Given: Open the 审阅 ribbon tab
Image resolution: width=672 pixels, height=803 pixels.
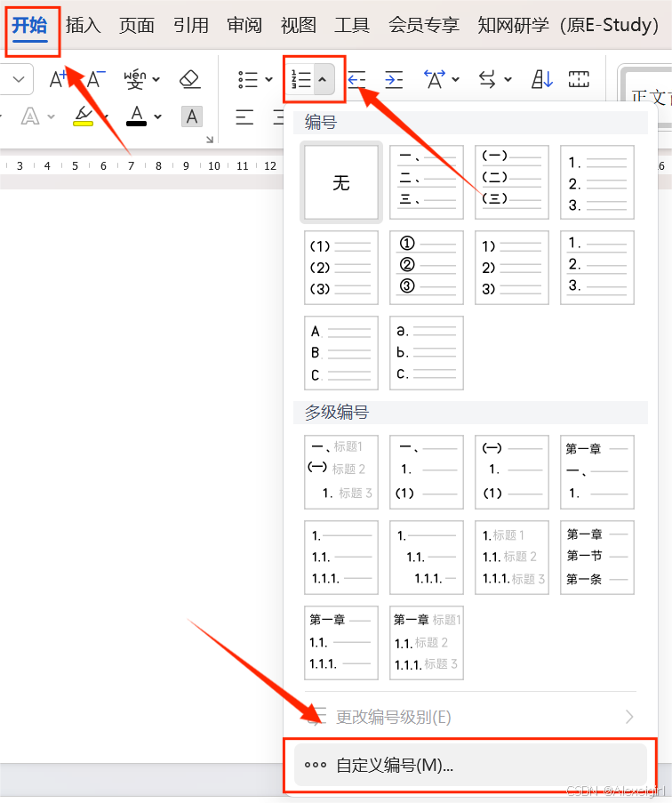Looking at the screenshot, I should [x=244, y=25].
